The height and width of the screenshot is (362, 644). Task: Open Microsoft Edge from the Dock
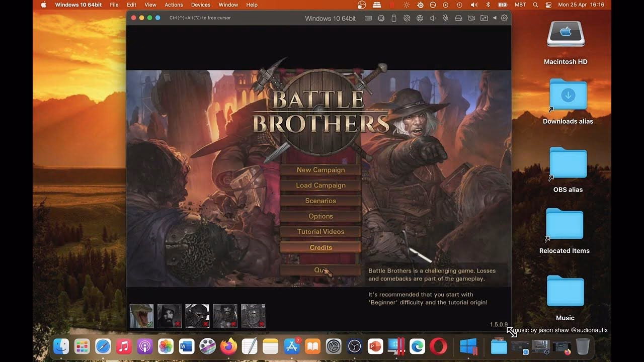[417, 346]
